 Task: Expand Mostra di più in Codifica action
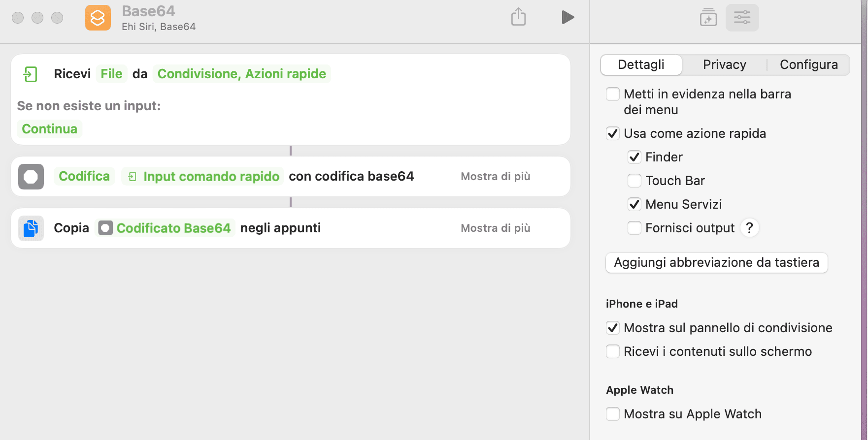(496, 176)
